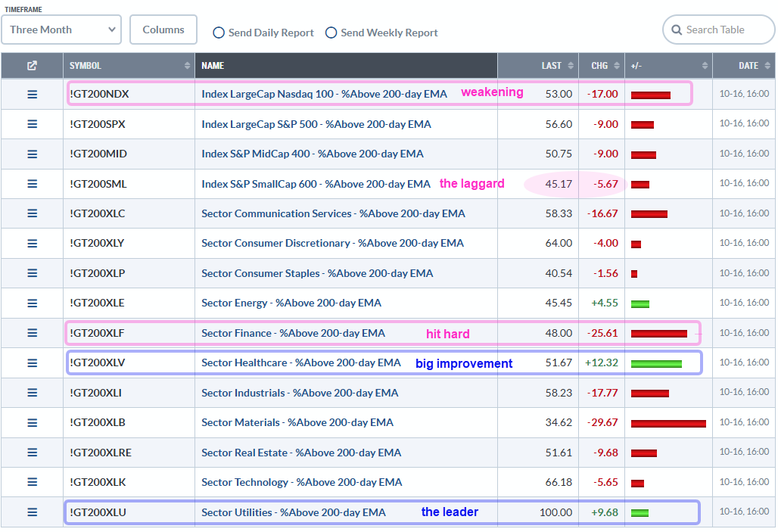The height and width of the screenshot is (532, 778).
Task: Select the Send Daily Report radio button
Action: [x=219, y=33]
